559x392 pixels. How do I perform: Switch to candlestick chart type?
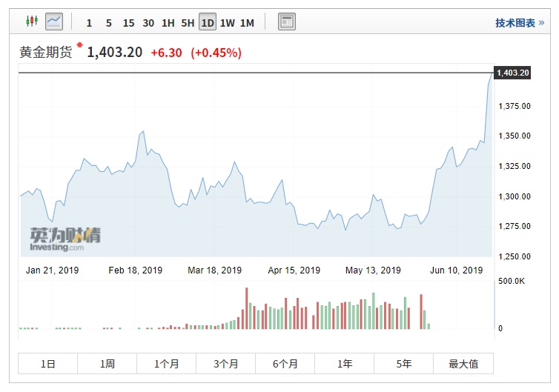[31, 21]
